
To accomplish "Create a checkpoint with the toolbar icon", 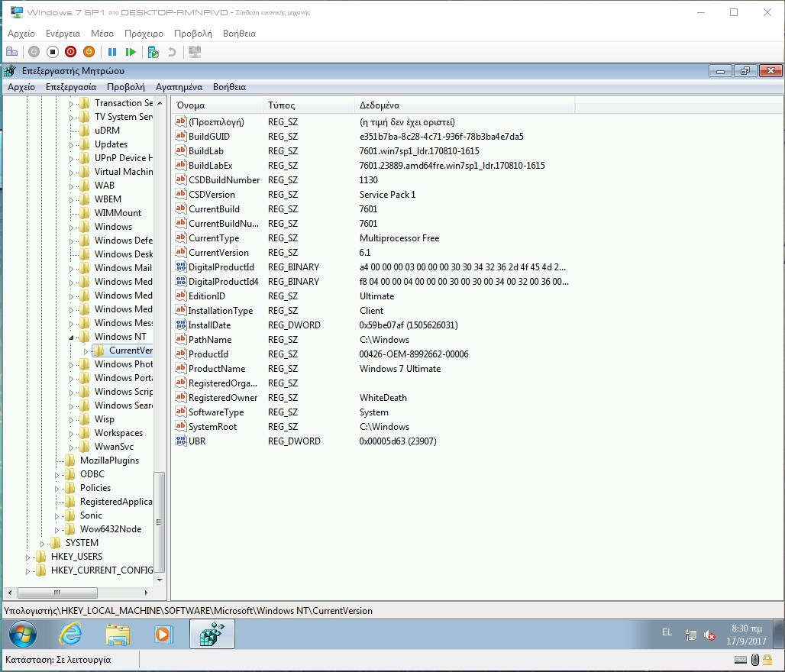I will pos(153,52).
